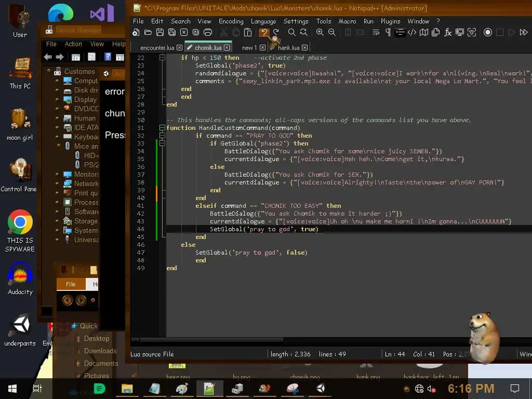532x399 pixels.
Task: Click Explorer's back navigation button
Action: (x=67, y=300)
